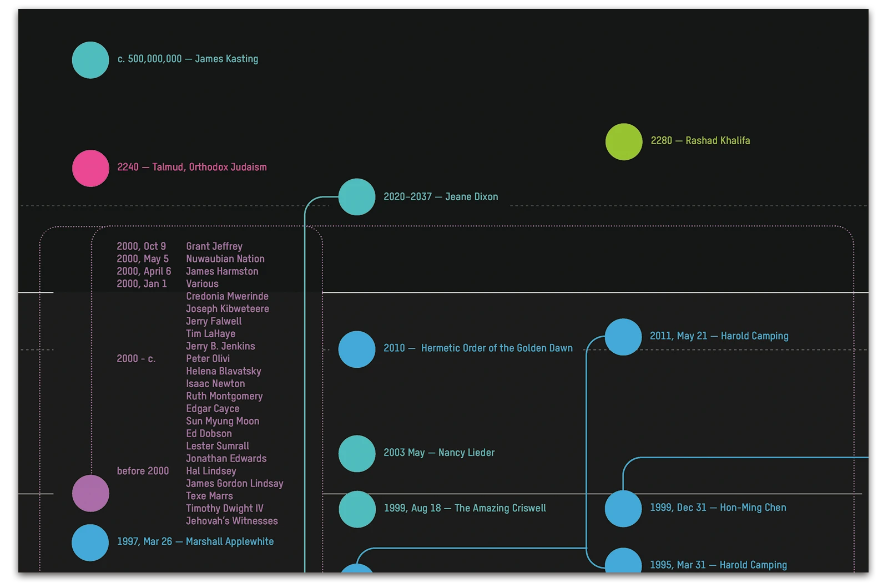Select the 'Sun Myung Moon' text
Image resolution: width=888 pixels, height=588 pixels.
(223, 421)
